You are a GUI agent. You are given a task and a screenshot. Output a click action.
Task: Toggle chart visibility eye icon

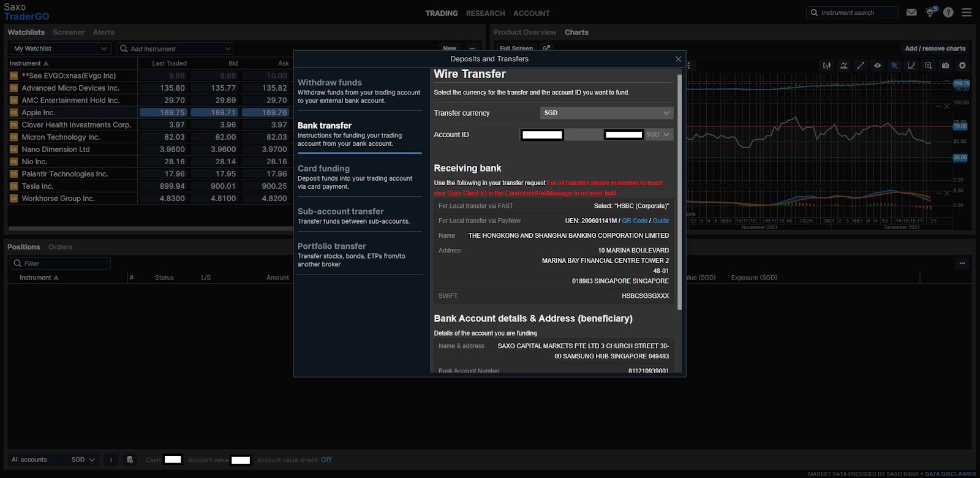878,66
